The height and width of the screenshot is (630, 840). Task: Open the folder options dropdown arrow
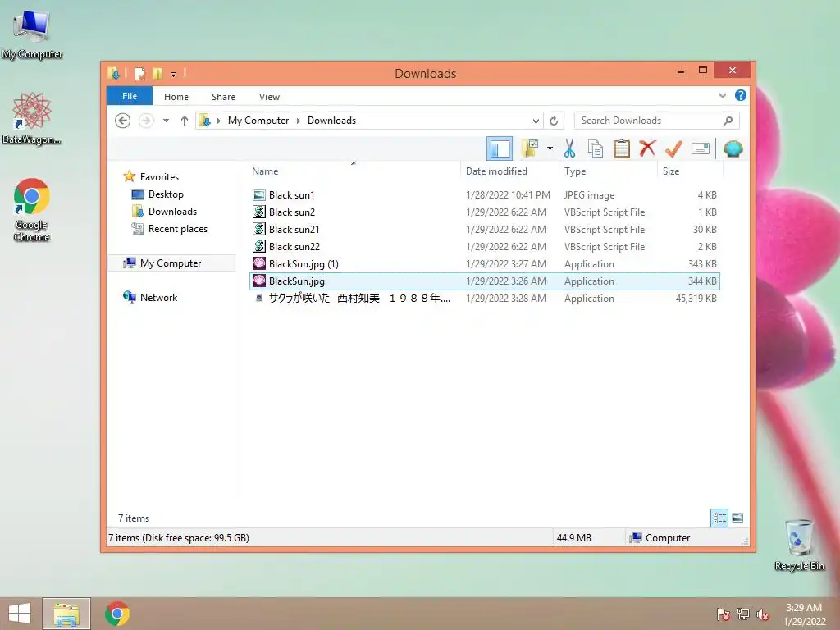point(550,148)
